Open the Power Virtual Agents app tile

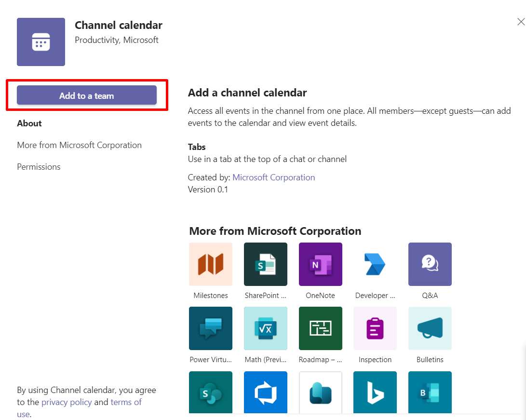211,328
